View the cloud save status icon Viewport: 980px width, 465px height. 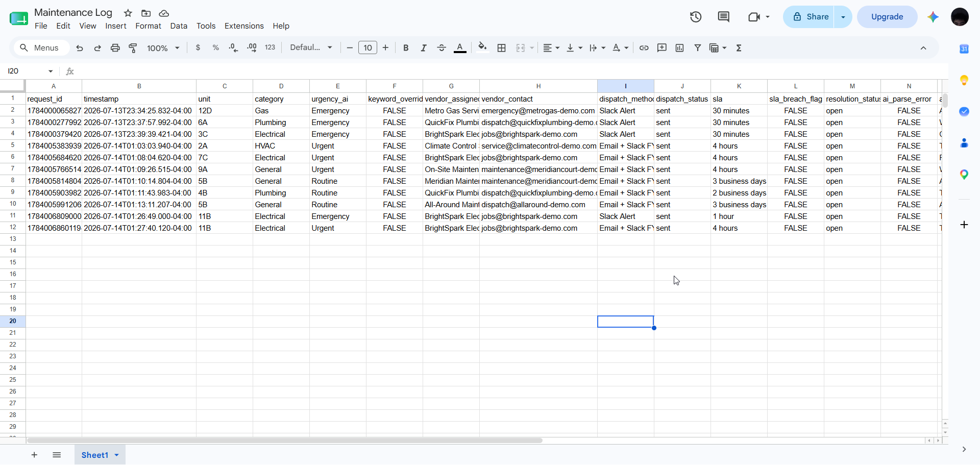point(164,13)
